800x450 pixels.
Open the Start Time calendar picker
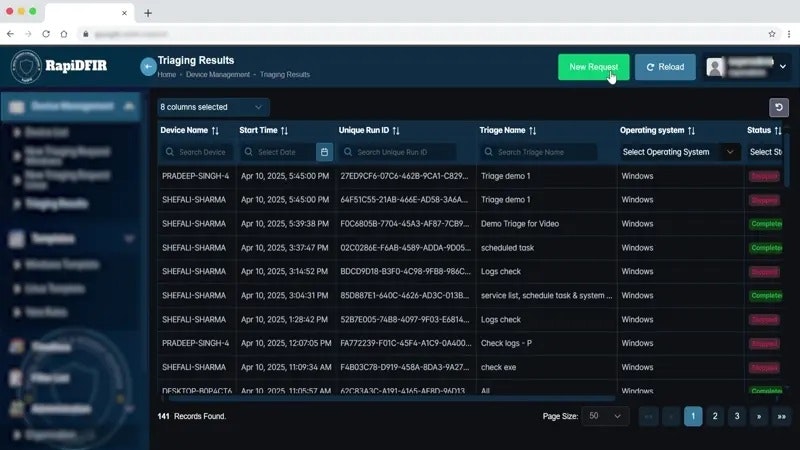pyautogui.click(x=324, y=152)
